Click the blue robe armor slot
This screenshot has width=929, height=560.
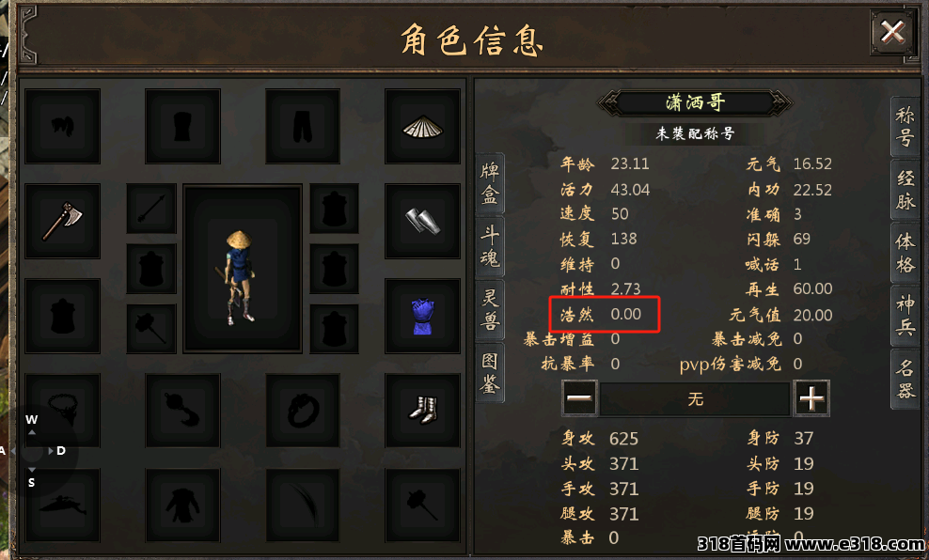click(422, 316)
